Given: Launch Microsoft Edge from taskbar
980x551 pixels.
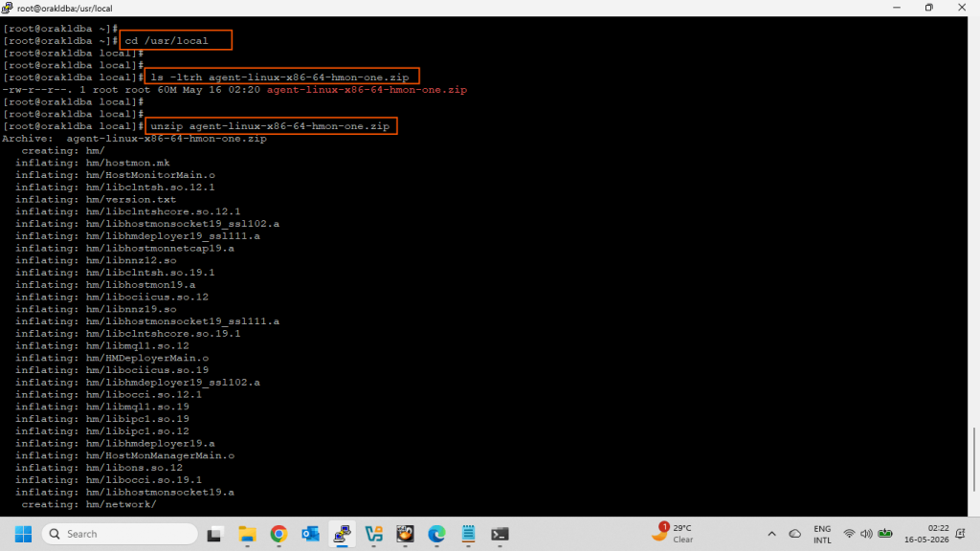Looking at the screenshot, I should click(436, 534).
